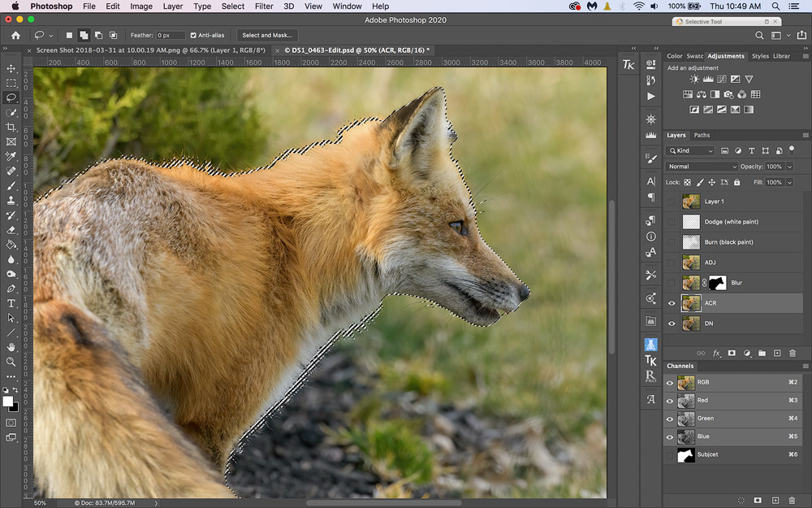Open the Filter menu

coord(264,7)
